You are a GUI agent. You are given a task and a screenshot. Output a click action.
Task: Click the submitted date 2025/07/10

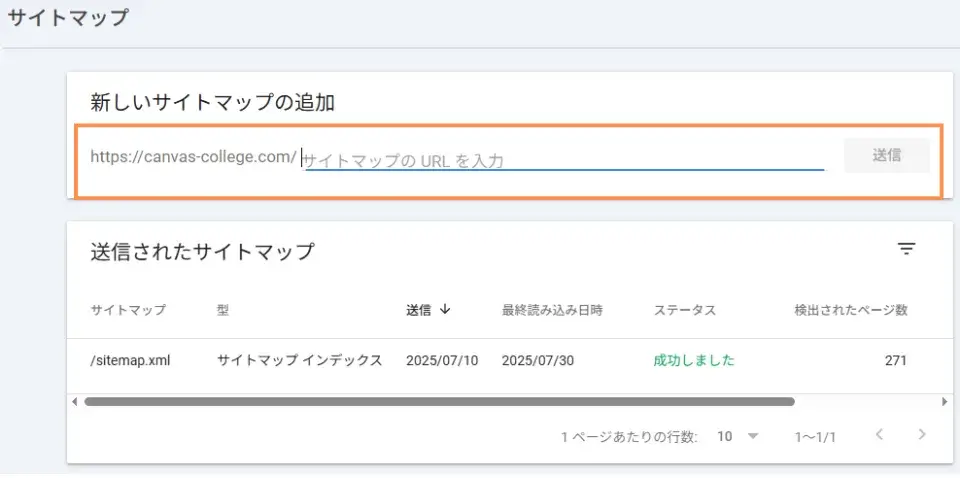coord(442,360)
